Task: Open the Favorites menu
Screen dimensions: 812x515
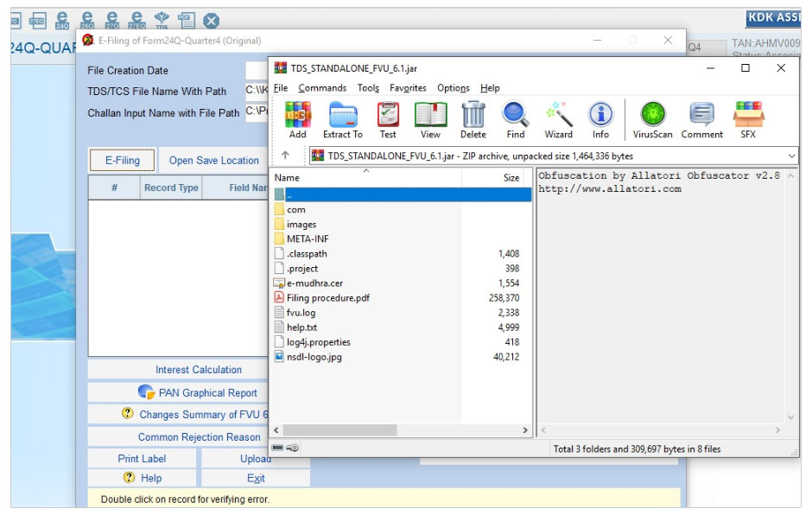Action: [408, 88]
